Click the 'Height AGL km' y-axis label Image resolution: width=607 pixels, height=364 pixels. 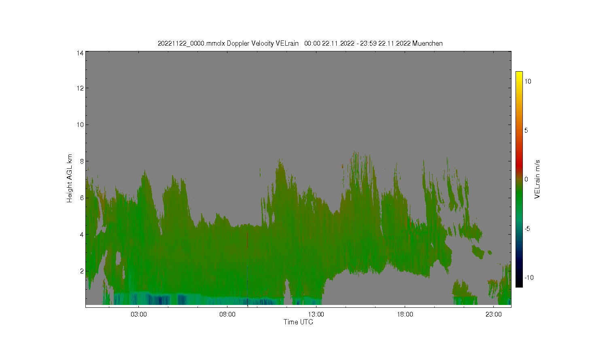pyautogui.click(x=70, y=178)
